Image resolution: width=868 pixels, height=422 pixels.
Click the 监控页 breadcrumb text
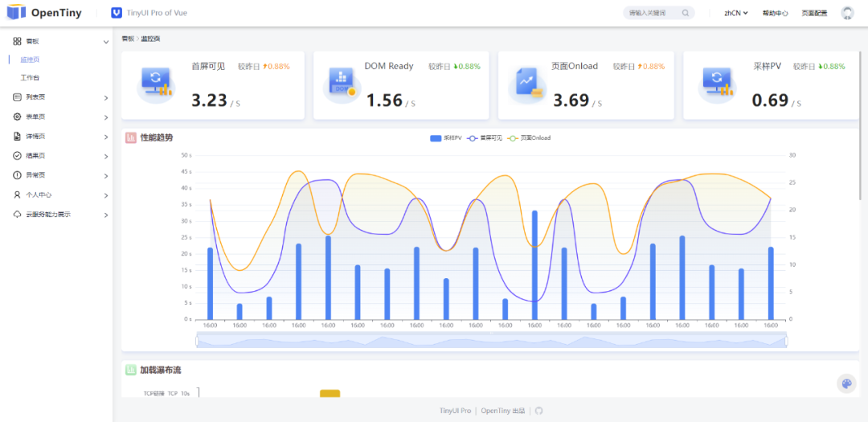point(150,39)
